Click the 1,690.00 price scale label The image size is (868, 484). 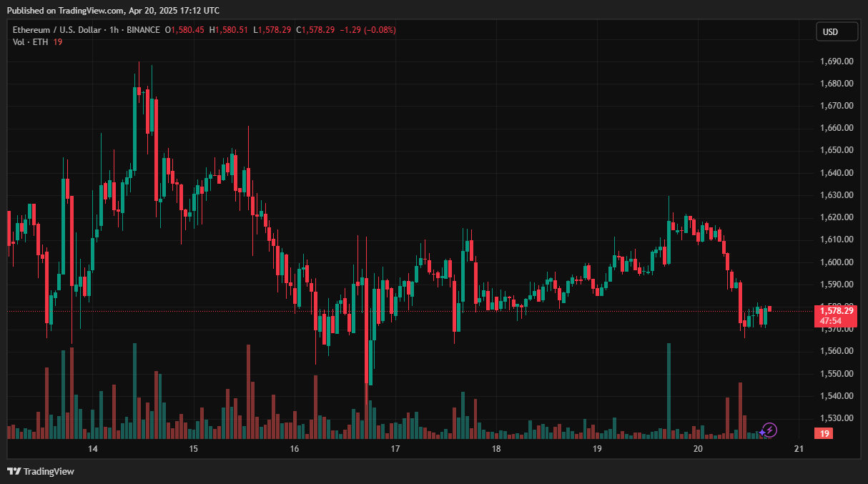pos(837,61)
